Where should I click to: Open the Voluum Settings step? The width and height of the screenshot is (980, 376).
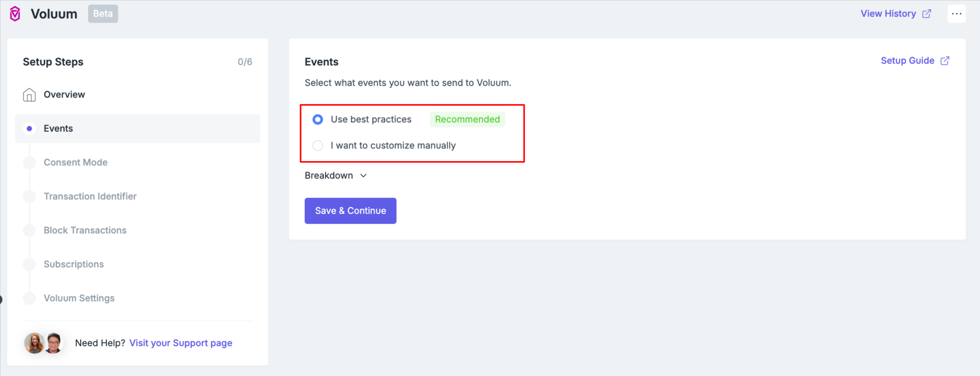[79, 298]
